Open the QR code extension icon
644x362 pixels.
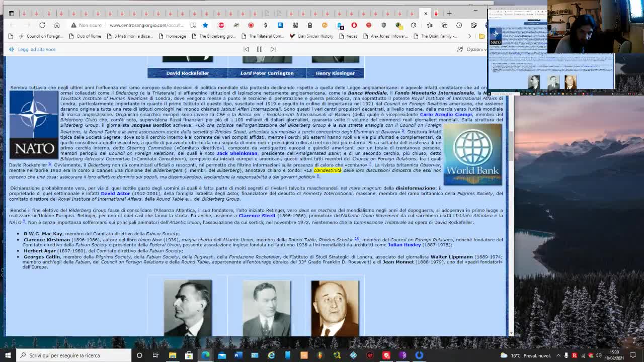[x=295, y=25]
